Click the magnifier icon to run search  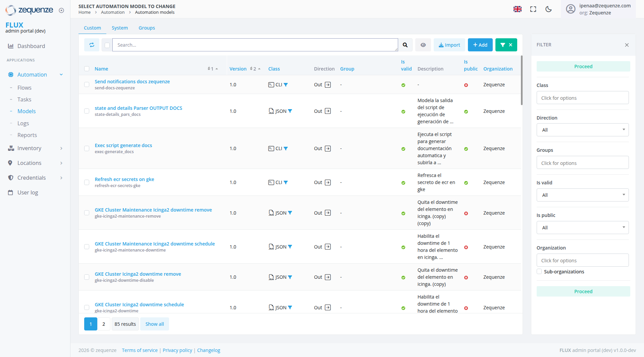click(406, 45)
